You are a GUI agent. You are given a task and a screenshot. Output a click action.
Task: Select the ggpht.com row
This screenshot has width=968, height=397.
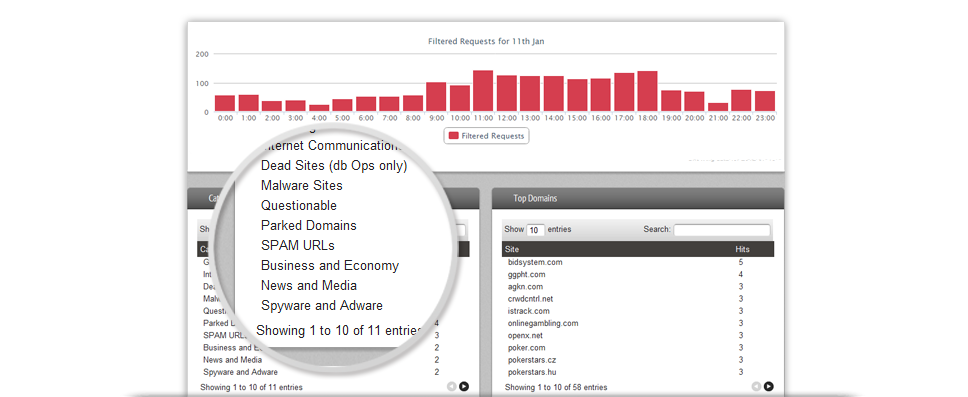[x=638, y=275]
